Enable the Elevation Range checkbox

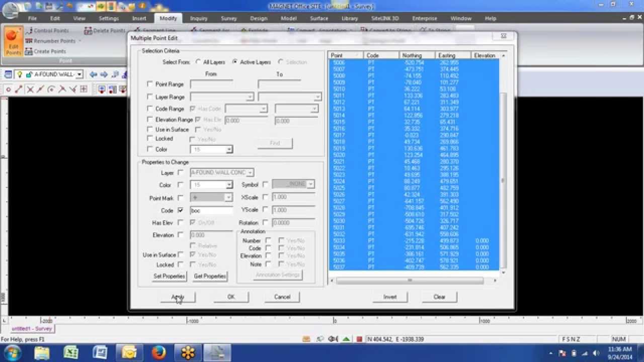point(150,120)
